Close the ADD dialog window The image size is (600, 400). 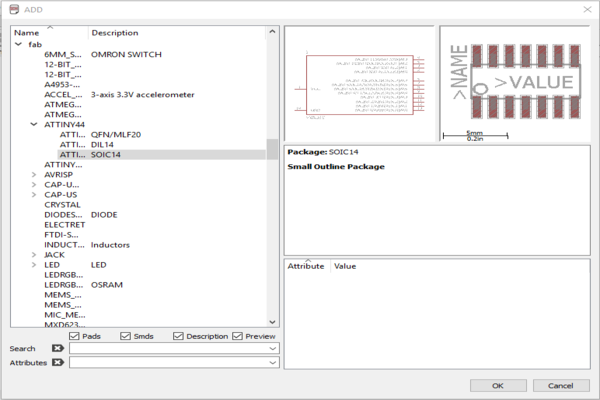[587, 10]
